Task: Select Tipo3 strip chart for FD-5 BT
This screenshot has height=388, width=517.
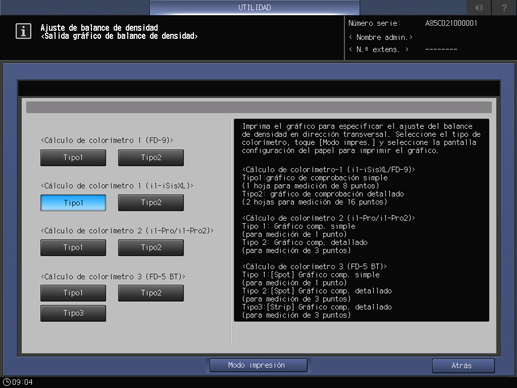Action: click(x=73, y=313)
